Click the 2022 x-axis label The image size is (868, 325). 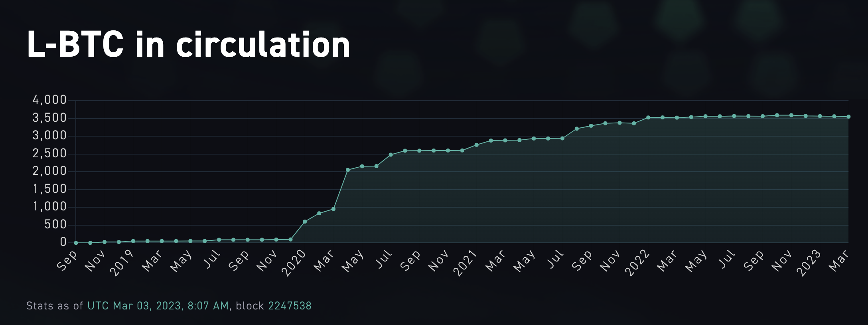tap(637, 263)
